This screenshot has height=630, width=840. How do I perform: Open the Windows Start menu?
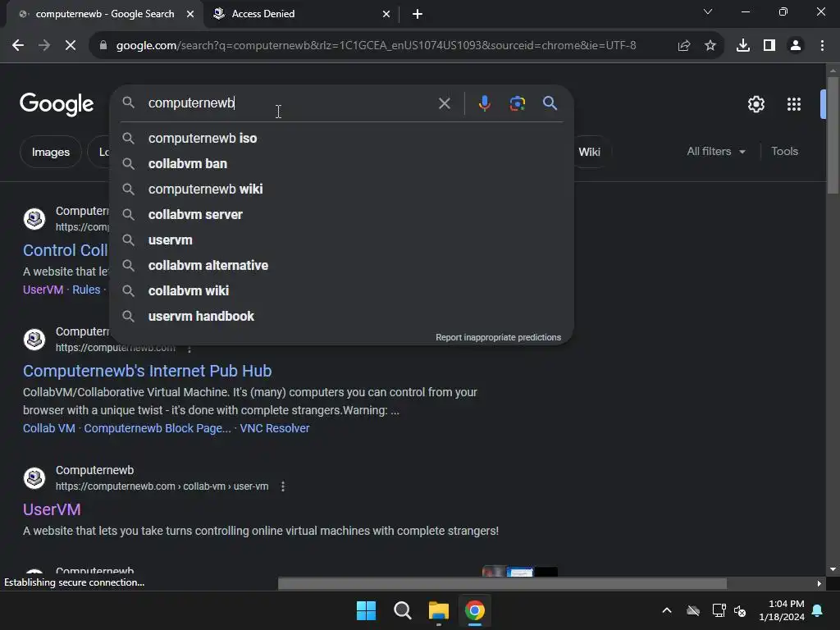point(367,610)
